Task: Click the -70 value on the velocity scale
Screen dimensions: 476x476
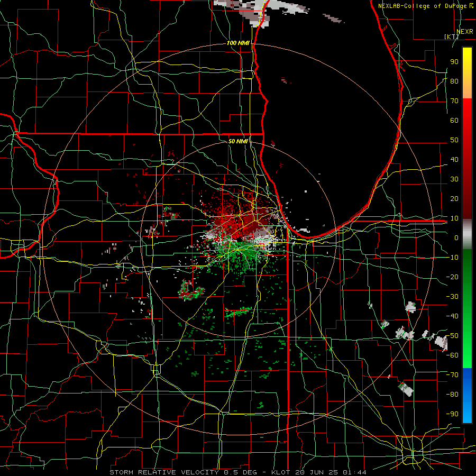Action: [452, 374]
